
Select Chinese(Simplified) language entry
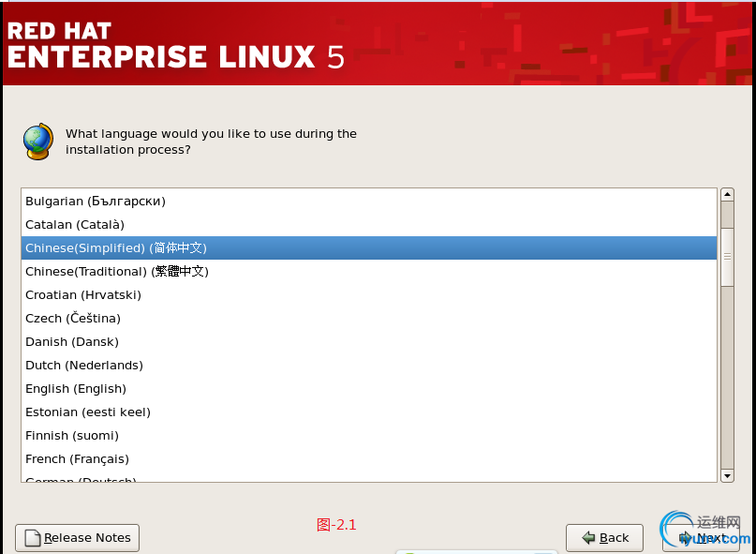click(116, 247)
